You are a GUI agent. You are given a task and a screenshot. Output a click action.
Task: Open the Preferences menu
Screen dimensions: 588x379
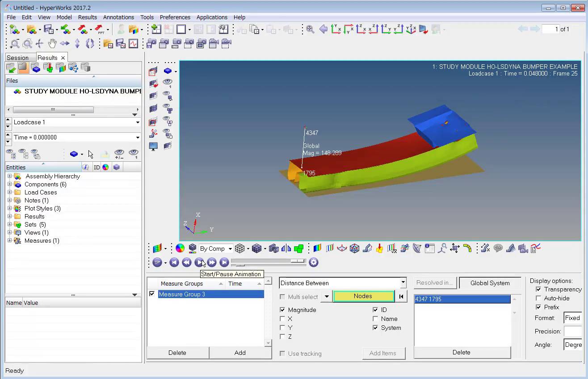pos(175,17)
